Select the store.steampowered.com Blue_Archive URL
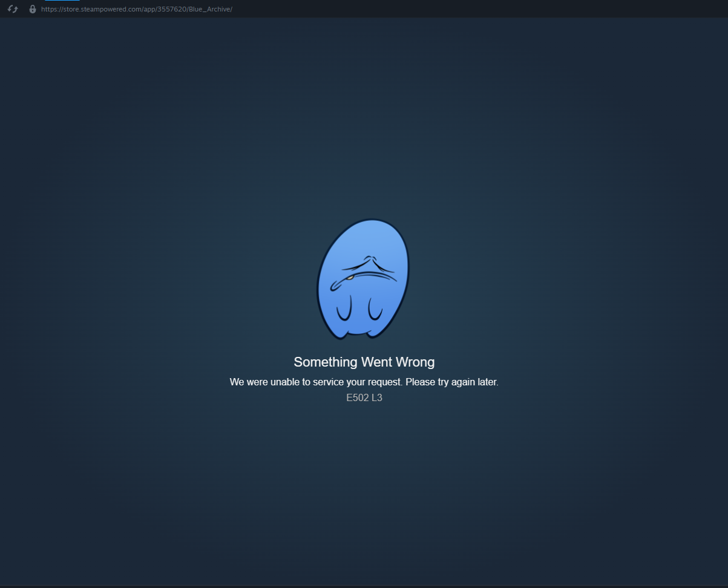Viewport: 728px width, 588px height. [137, 9]
